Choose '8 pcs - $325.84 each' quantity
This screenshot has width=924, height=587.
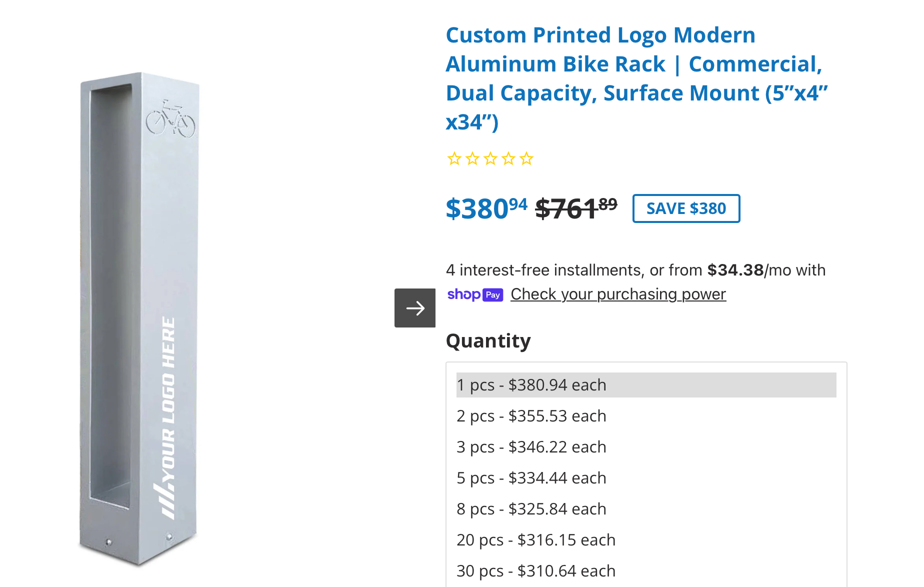click(x=531, y=509)
